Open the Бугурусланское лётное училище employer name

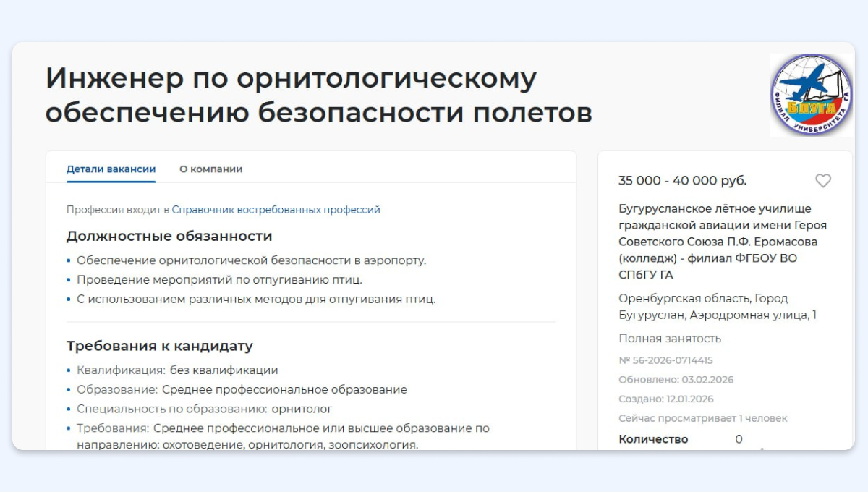(722, 242)
